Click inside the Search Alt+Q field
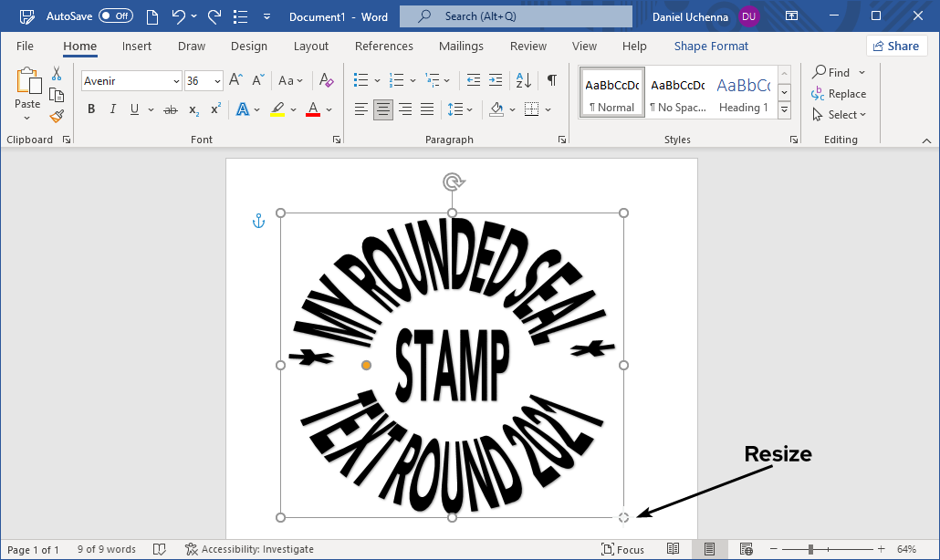 pyautogui.click(x=516, y=16)
